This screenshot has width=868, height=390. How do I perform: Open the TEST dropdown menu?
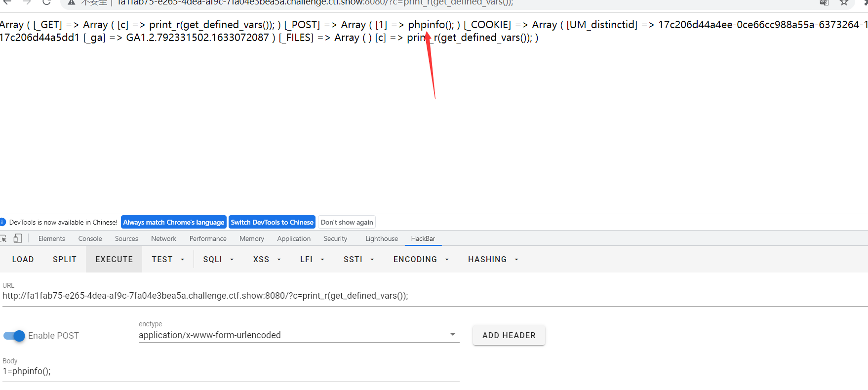coord(168,259)
